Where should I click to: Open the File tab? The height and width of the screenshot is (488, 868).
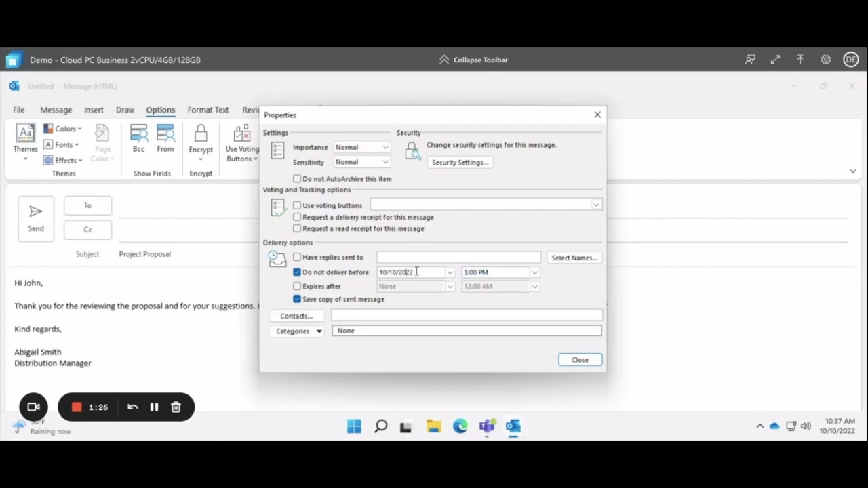(19, 110)
